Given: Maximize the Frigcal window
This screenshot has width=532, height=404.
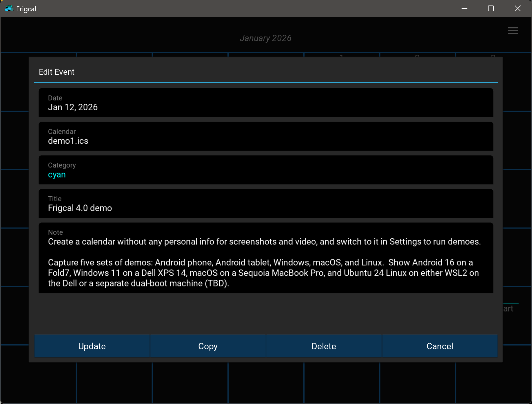Looking at the screenshot, I should 491,9.
